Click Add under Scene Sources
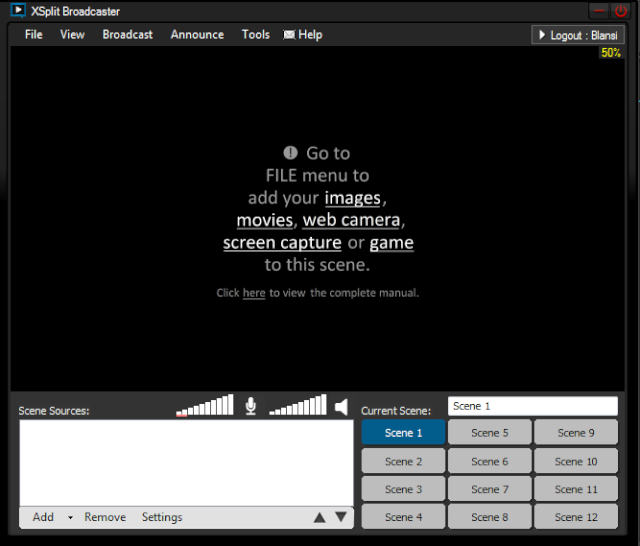The image size is (640, 546). point(43,517)
